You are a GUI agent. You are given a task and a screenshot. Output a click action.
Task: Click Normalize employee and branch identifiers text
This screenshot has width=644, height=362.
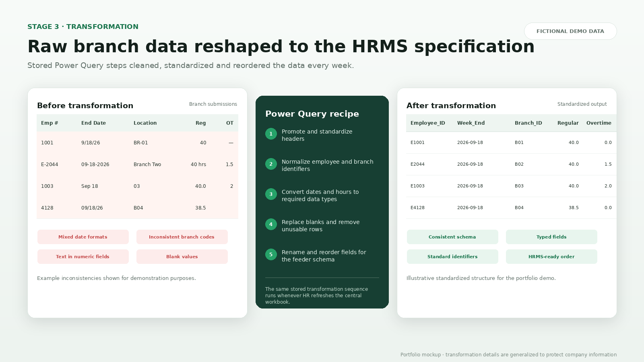tap(328, 165)
